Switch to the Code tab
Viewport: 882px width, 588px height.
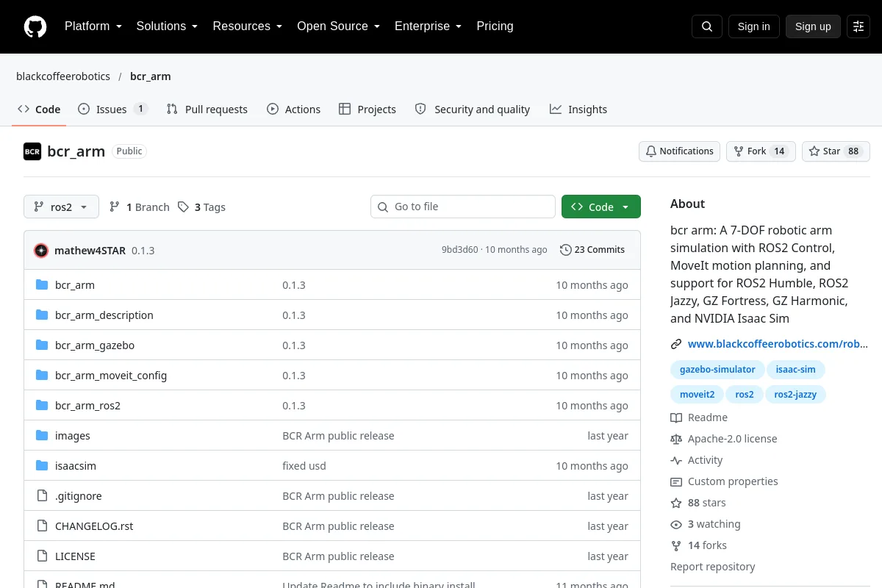point(39,109)
